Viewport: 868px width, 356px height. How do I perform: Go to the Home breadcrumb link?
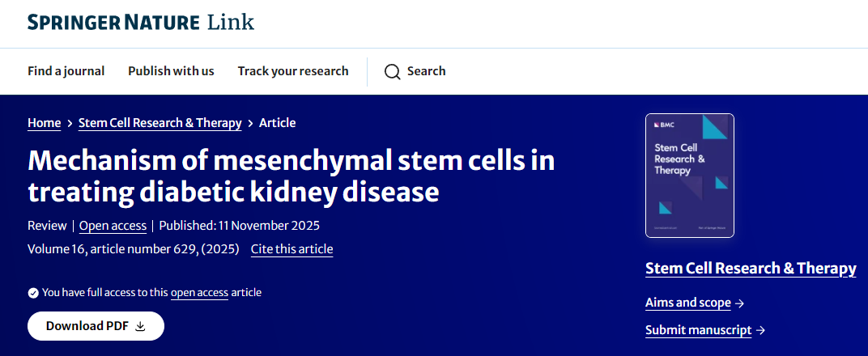44,123
